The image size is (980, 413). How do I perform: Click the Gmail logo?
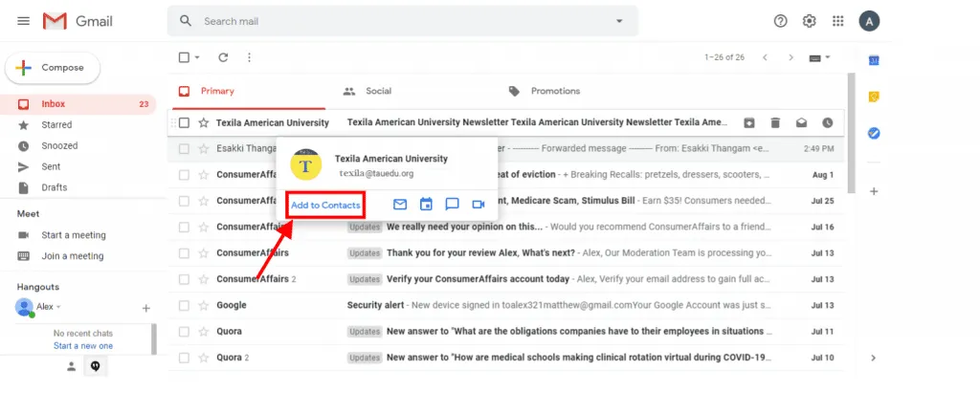tap(78, 21)
